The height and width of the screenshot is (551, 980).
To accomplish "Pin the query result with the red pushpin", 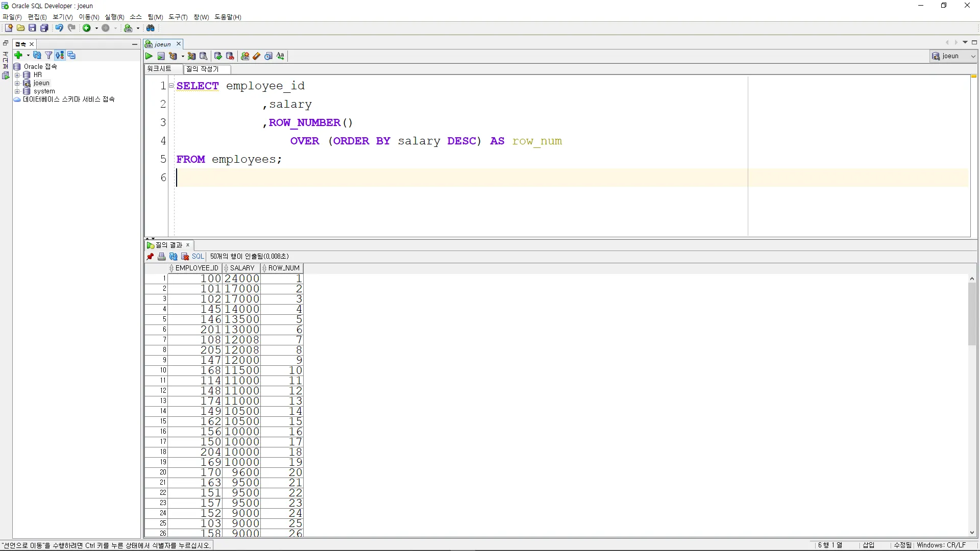I will tap(150, 257).
